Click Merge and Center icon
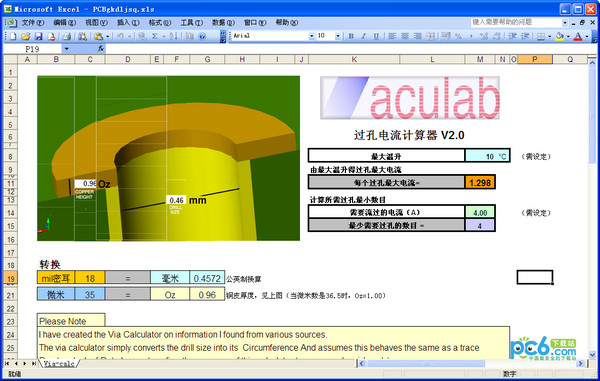Screen dimensions: 600x381 (x=430, y=36)
